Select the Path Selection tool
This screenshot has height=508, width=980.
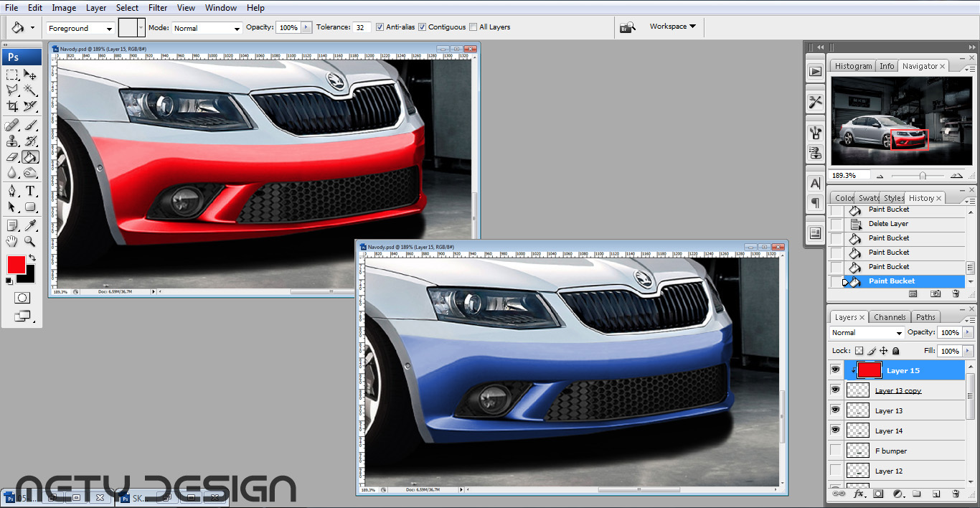pos(12,207)
